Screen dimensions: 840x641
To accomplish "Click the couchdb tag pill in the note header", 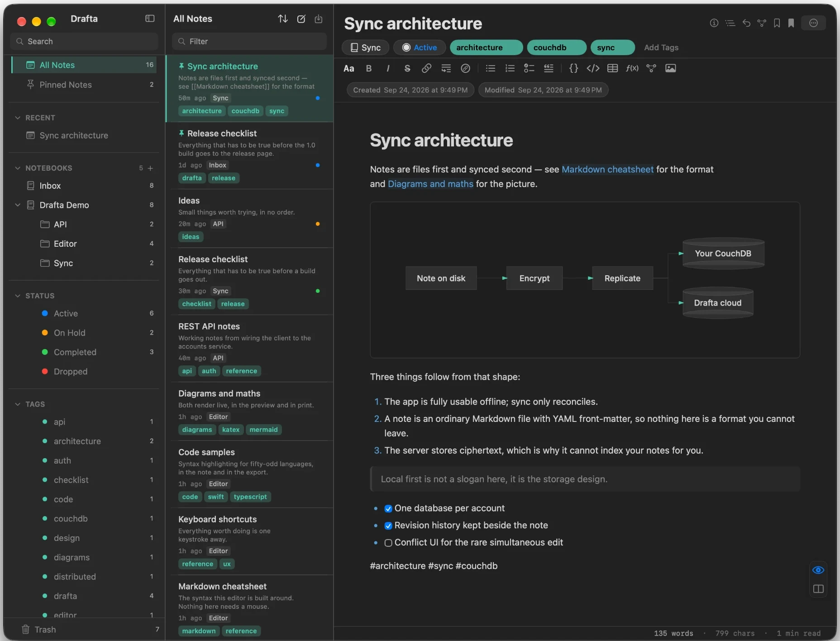I will coord(557,48).
